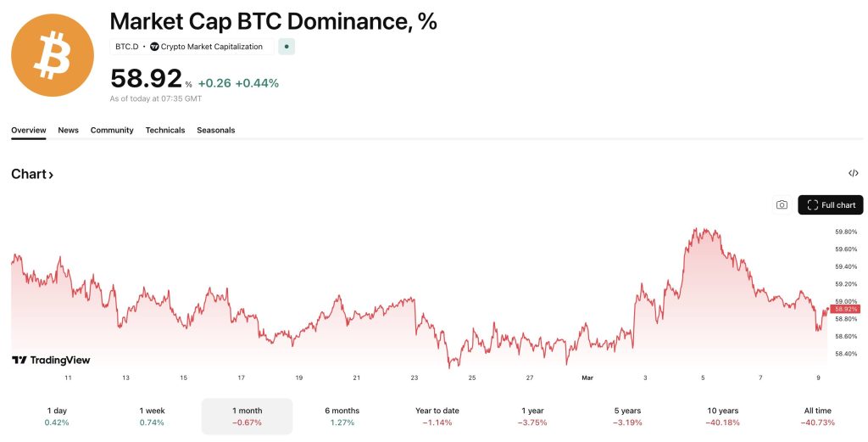Screen dimensions: 868x442
Task: Click the BTC.D symbol label
Action: click(x=126, y=47)
